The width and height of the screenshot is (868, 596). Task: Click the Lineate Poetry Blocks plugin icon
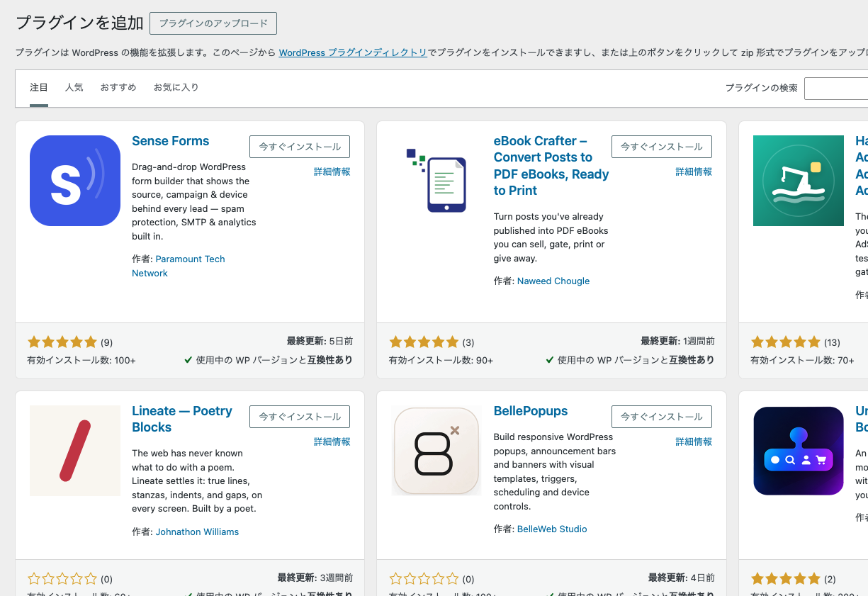[75, 451]
